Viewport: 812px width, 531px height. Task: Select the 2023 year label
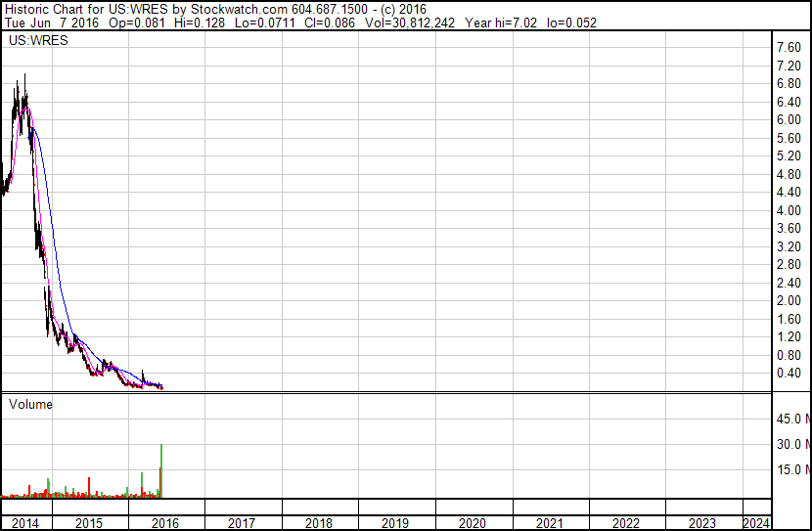pos(702,524)
